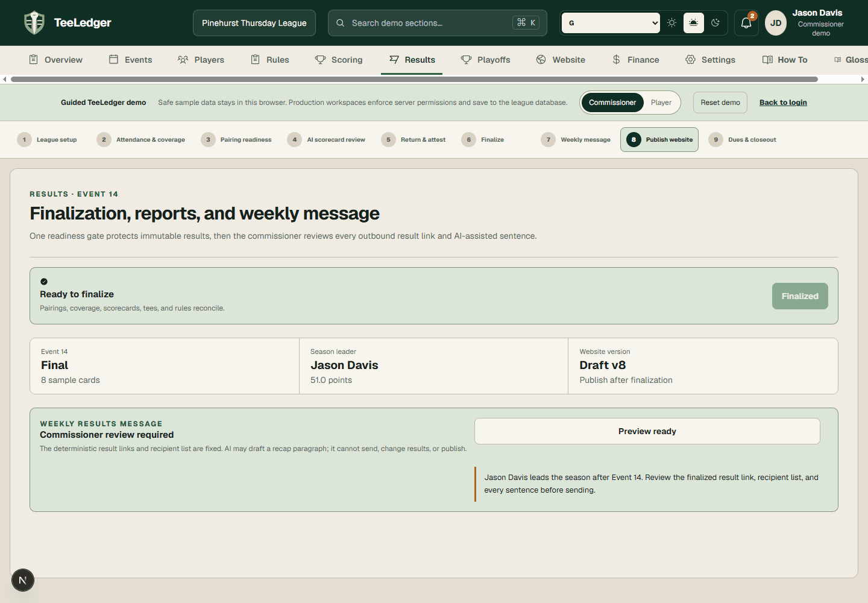
Task: Open the G select dropdown
Action: click(x=611, y=23)
